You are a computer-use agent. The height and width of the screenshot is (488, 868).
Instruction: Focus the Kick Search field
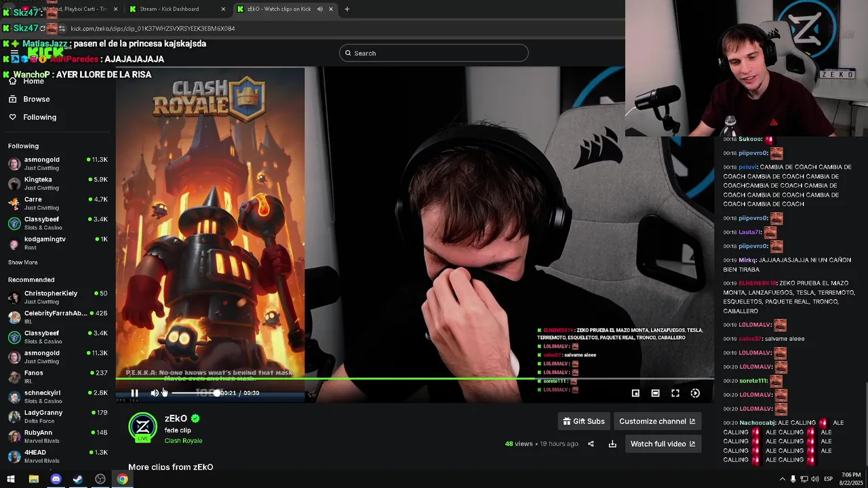coord(433,53)
